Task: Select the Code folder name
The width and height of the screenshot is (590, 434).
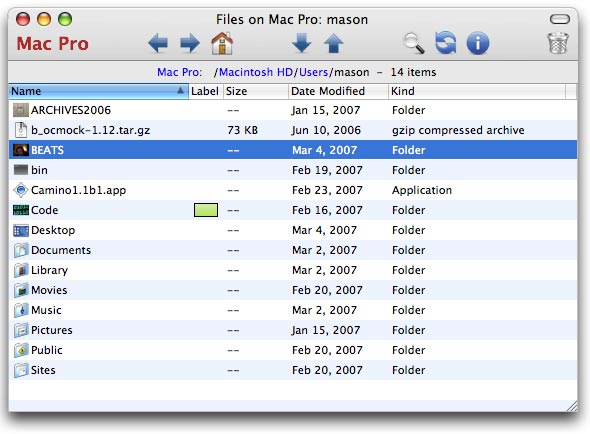Action: (44, 210)
